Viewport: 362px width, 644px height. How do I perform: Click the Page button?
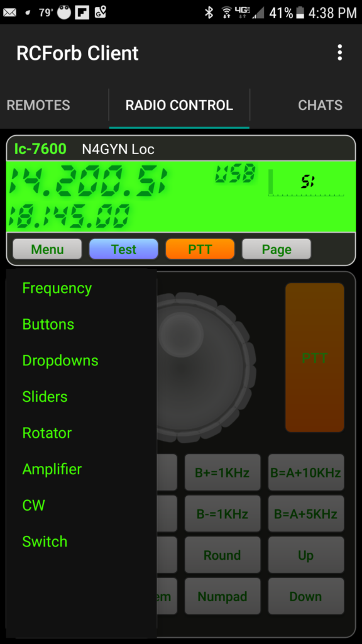(x=277, y=249)
